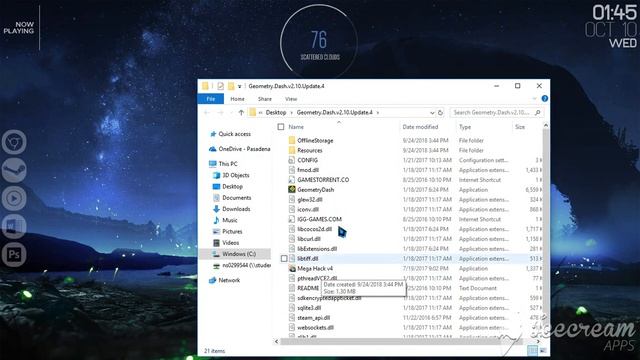
Task: Select the fmod.dll file icon
Action: [x=292, y=170]
